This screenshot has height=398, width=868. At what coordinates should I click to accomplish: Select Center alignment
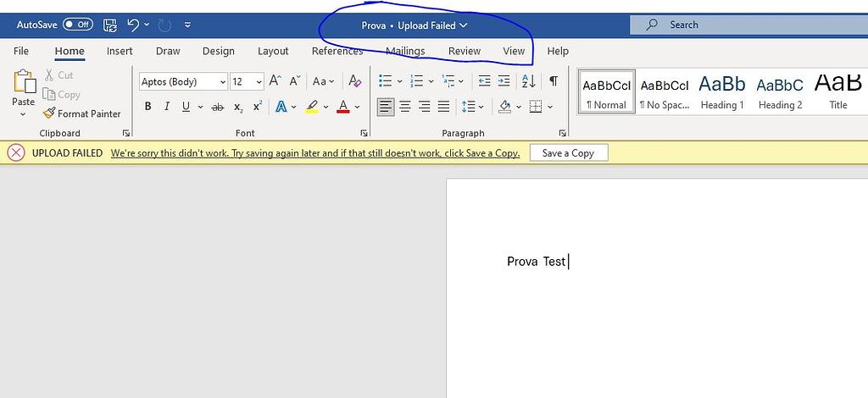pyautogui.click(x=405, y=106)
